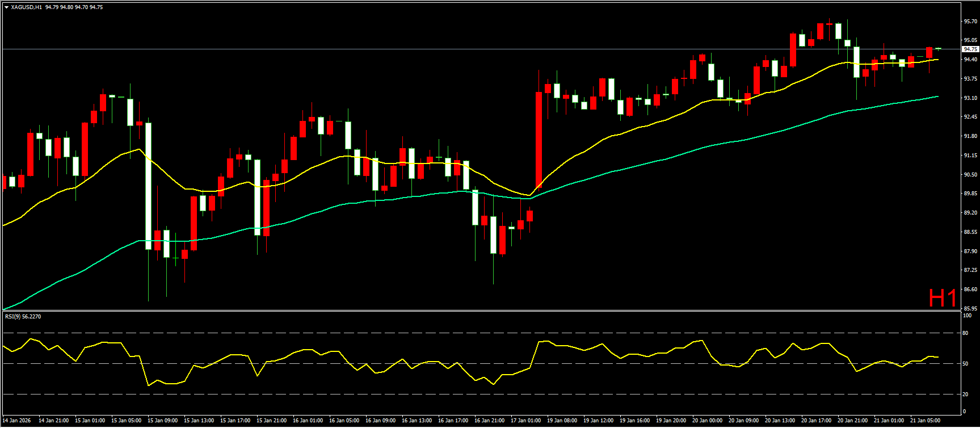Click the 91.80 price scale label
980x428 pixels.
[x=970, y=136]
